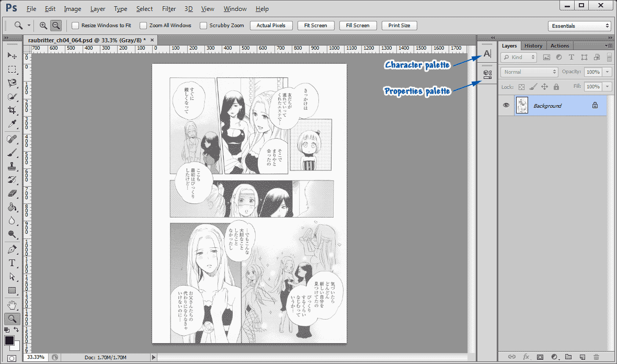
Task: Open the Image menu
Action: click(x=72, y=9)
